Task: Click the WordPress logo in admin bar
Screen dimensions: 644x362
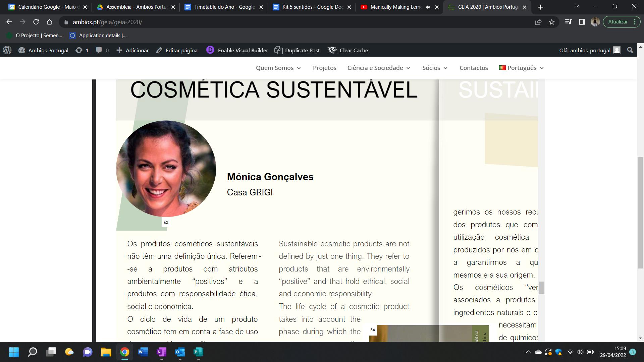Action: 7,50
